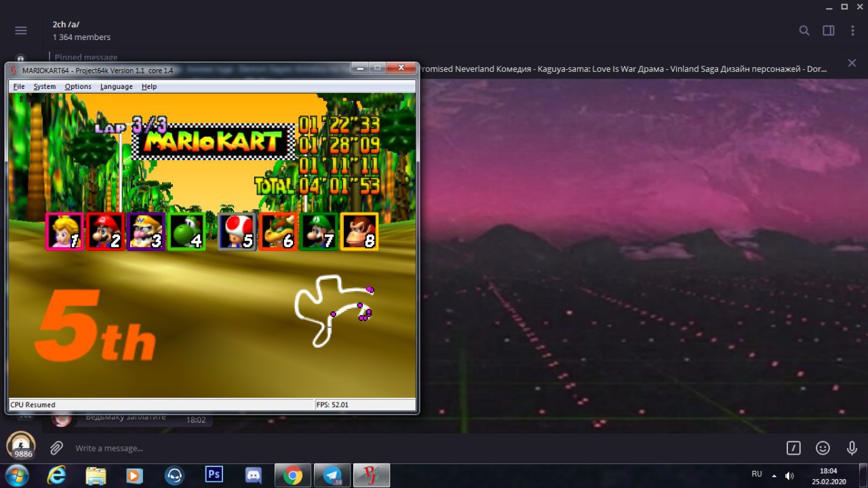This screenshot has height=488, width=868.
Task: Switch to Project64 in the taskbar
Action: click(372, 475)
